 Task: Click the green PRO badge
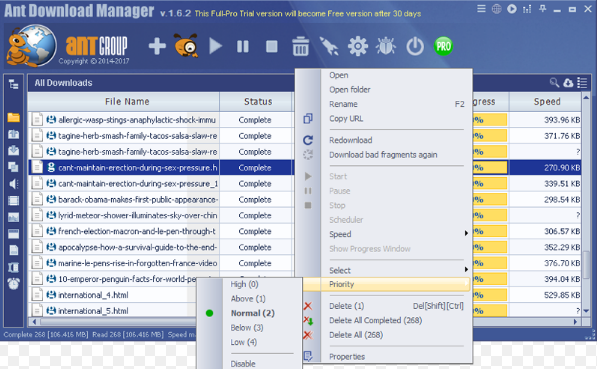click(x=443, y=46)
